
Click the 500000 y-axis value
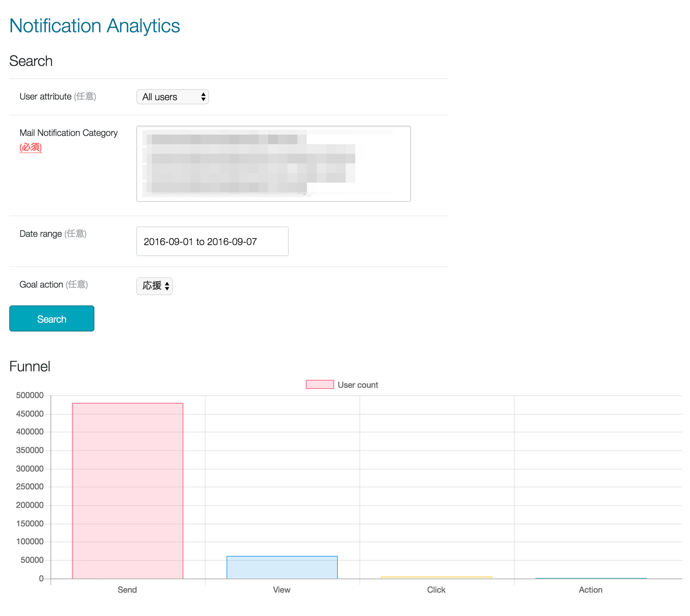point(30,395)
